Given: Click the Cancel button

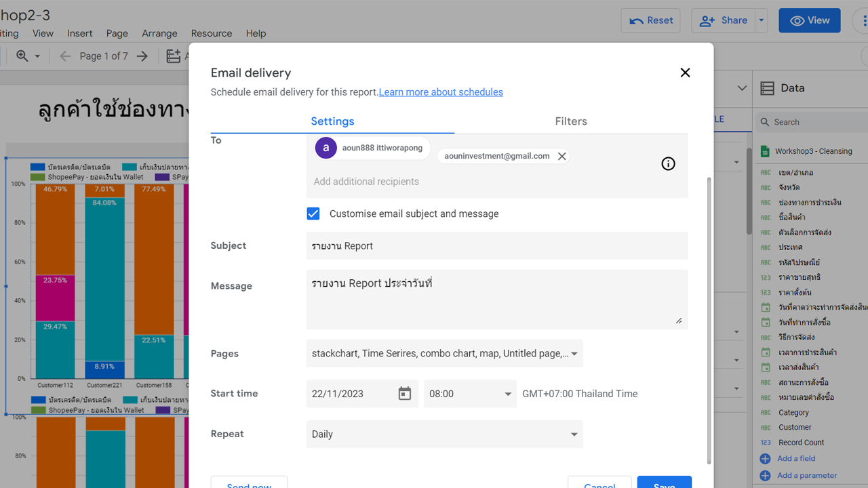Looking at the screenshot, I should [x=599, y=483].
